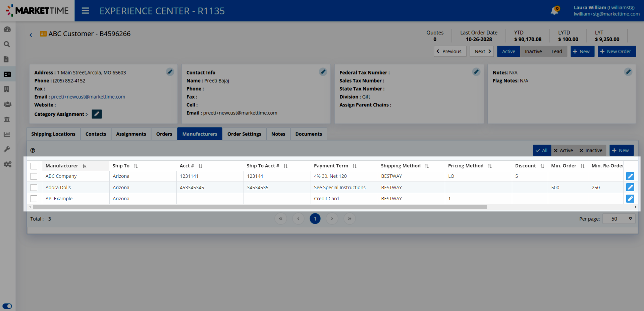Click the help question mark icon
The width and height of the screenshot is (644, 311).
pos(33,151)
